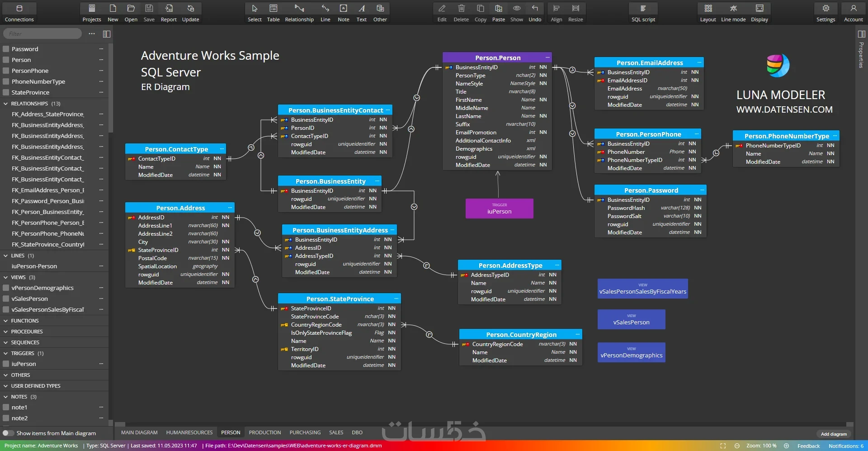Open the Properties side panel

pyautogui.click(x=861, y=49)
